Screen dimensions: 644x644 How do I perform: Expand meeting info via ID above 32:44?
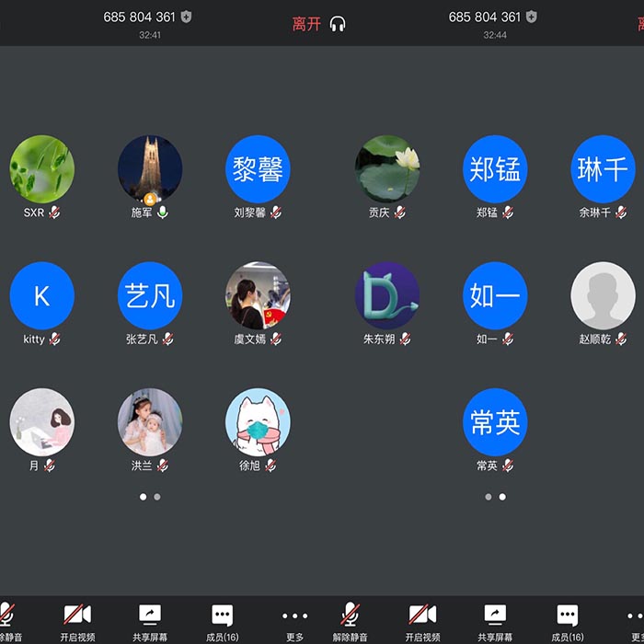coord(484,17)
